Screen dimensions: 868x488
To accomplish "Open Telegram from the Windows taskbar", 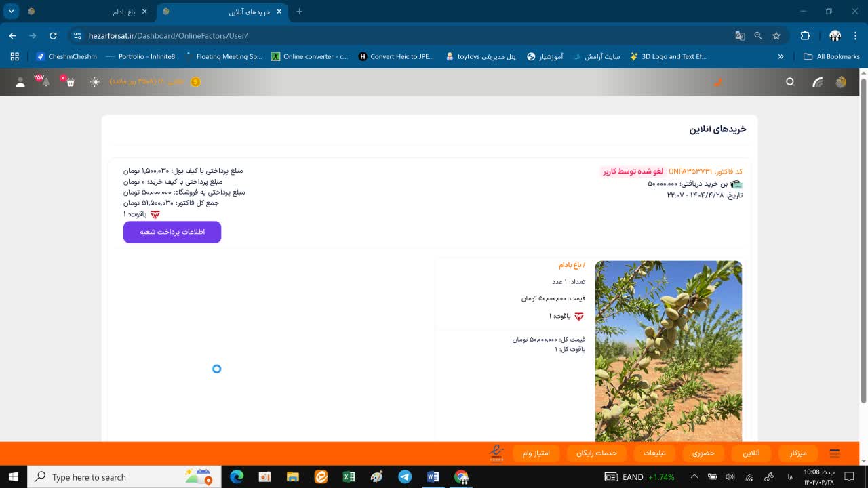I will click(x=405, y=477).
